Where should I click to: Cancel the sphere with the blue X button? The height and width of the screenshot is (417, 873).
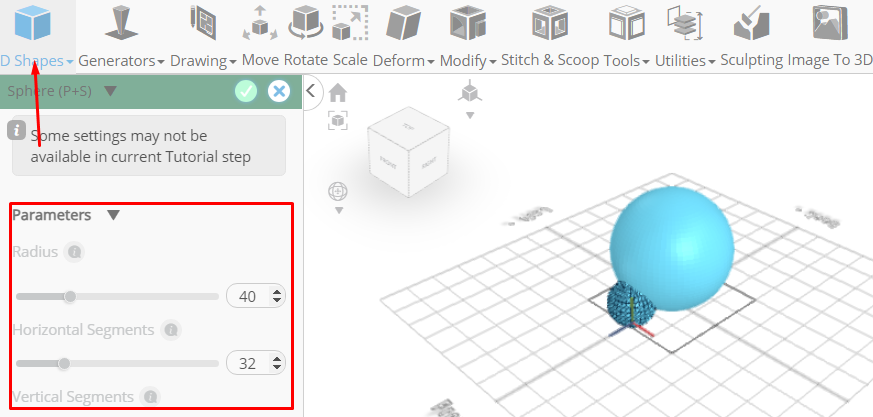coord(279,91)
